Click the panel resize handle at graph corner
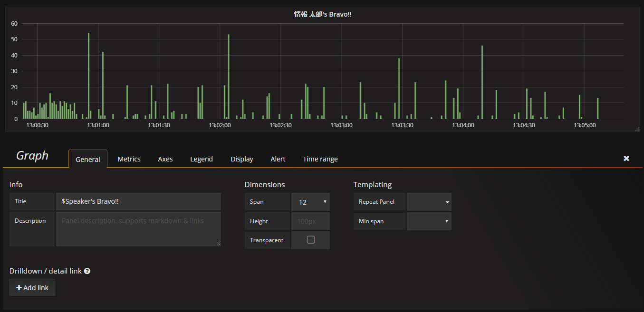Image resolution: width=644 pixels, height=312 pixels. (x=637, y=129)
